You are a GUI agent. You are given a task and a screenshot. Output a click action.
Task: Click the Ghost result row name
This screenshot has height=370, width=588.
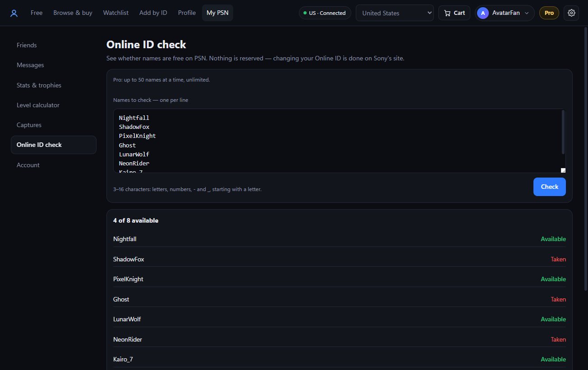(121, 299)
